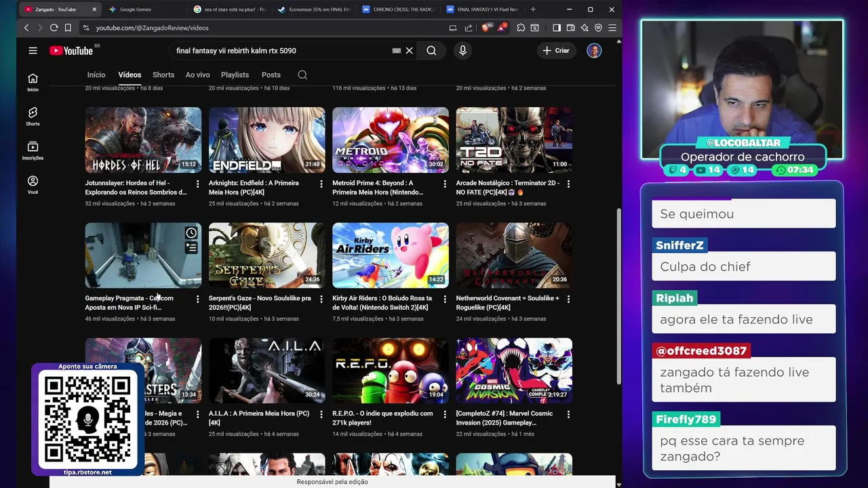This screenshot has width=868, height=488.
Task: Select the channel Vídeos tab
Action: point(130,75)
